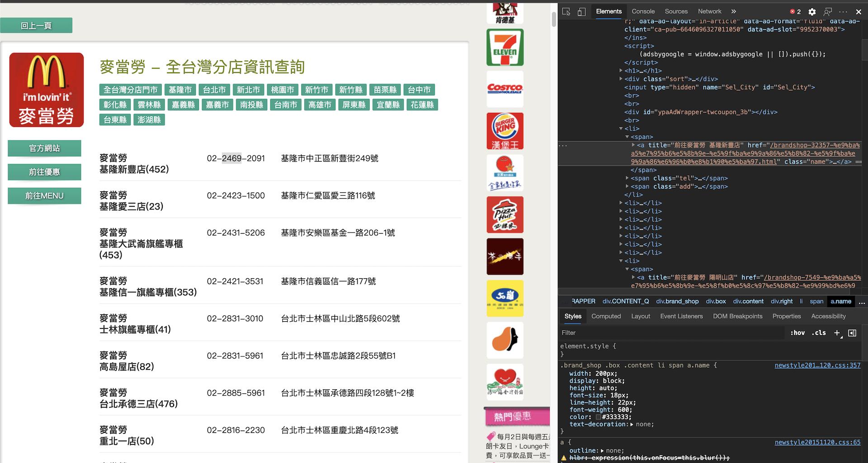This screenshot has height=463, width=868.
Task: Click new style rule plus icon
Action: coord(837,333)
